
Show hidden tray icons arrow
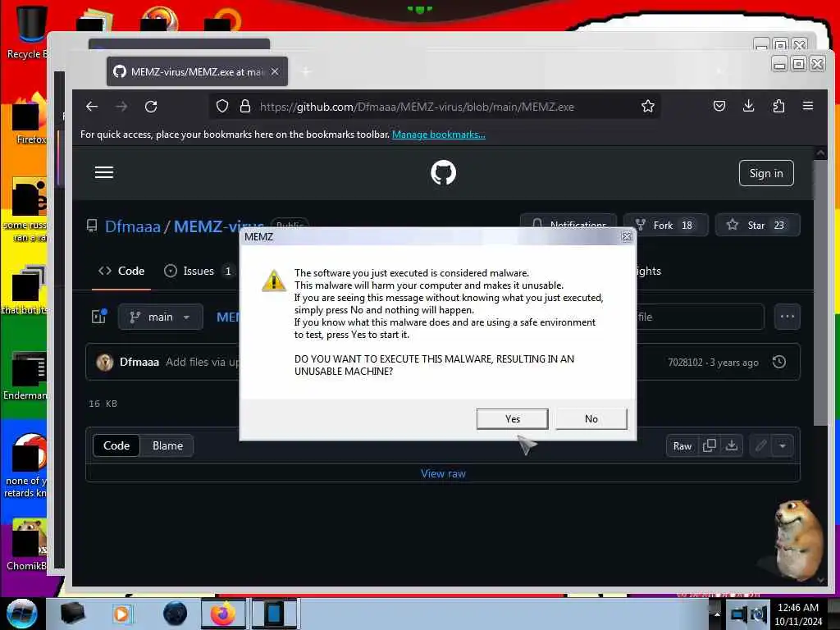(716, 614)
